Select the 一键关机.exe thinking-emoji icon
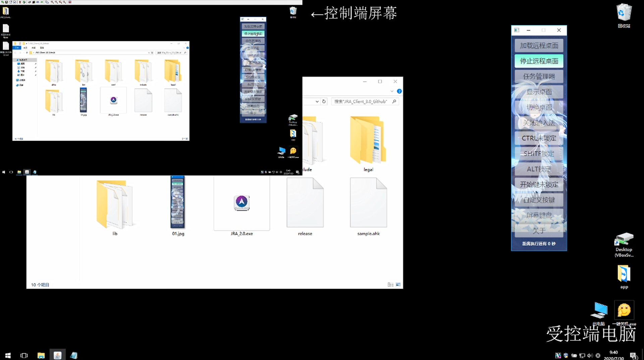Viewport: 644px width, 360px height. point(624,313)
